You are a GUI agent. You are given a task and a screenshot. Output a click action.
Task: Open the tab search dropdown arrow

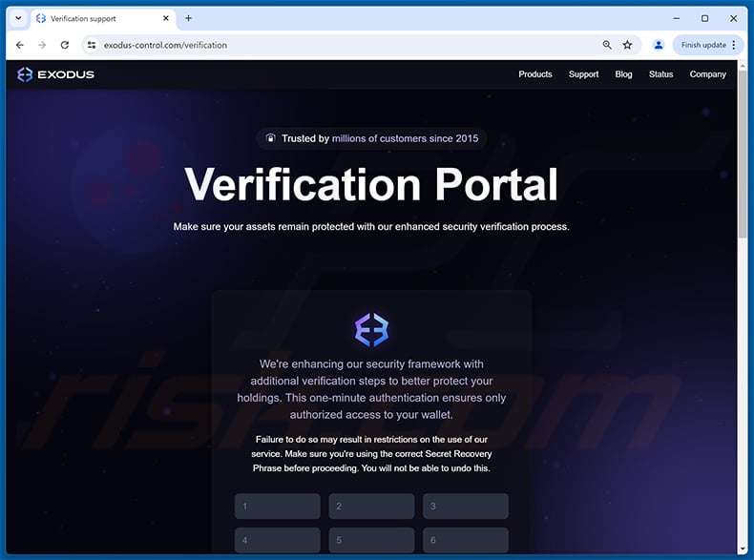[x=18, y=18]
